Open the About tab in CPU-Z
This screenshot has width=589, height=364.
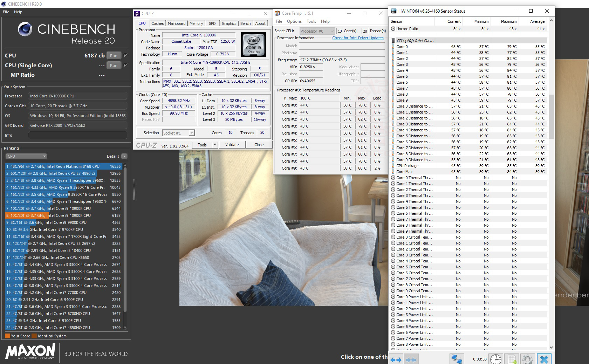click(260, 23)
